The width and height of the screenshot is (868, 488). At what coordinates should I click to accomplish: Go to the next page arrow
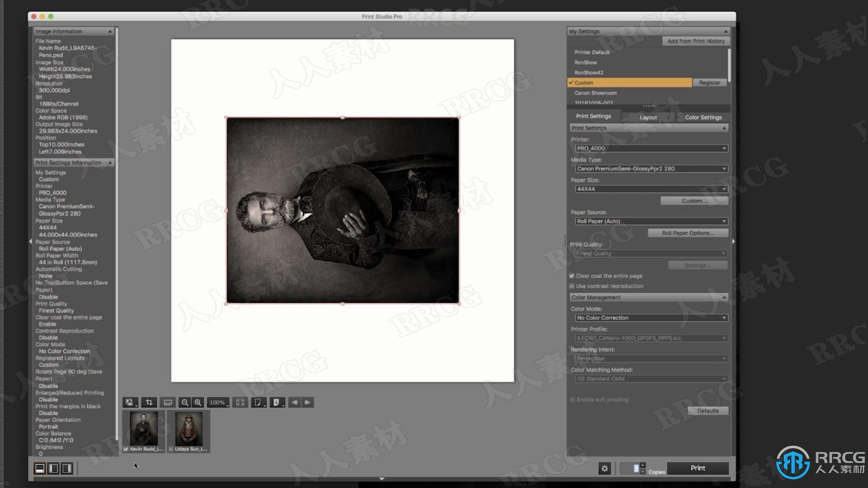click(x=307, y=402)
